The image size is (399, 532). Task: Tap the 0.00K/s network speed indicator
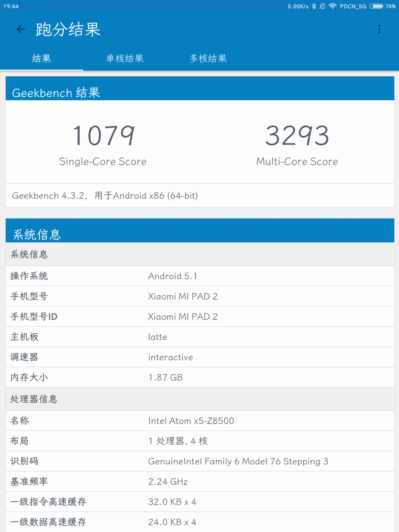pos(298,6)
